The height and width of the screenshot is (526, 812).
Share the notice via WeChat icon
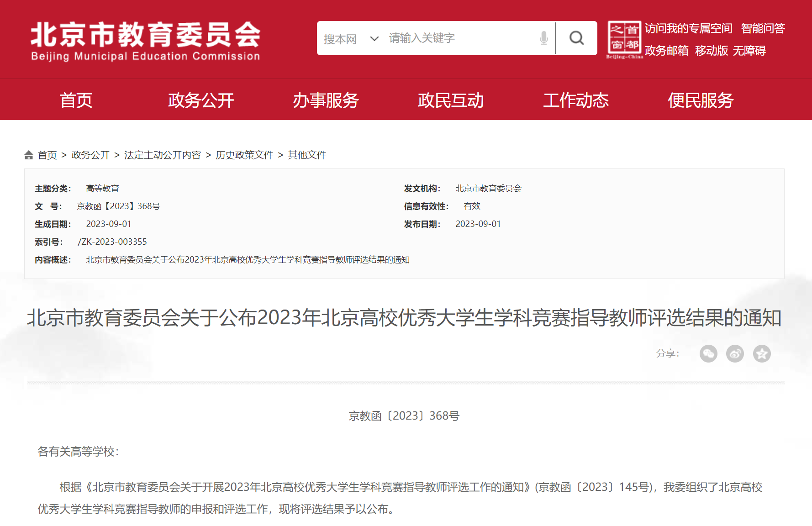coord(708,353)
